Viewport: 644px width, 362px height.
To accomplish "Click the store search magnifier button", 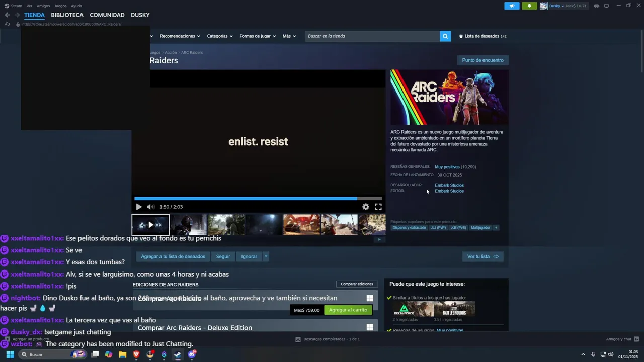I will pos(445,36).
